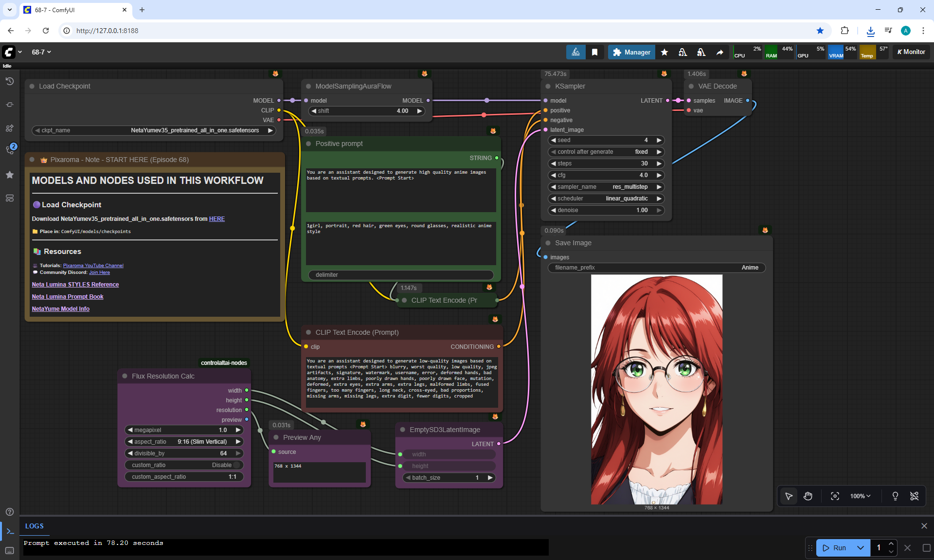Toggle the custom_ratio switch in Flux Resolution Calc

pyautogui.click(x=236, y=465)
